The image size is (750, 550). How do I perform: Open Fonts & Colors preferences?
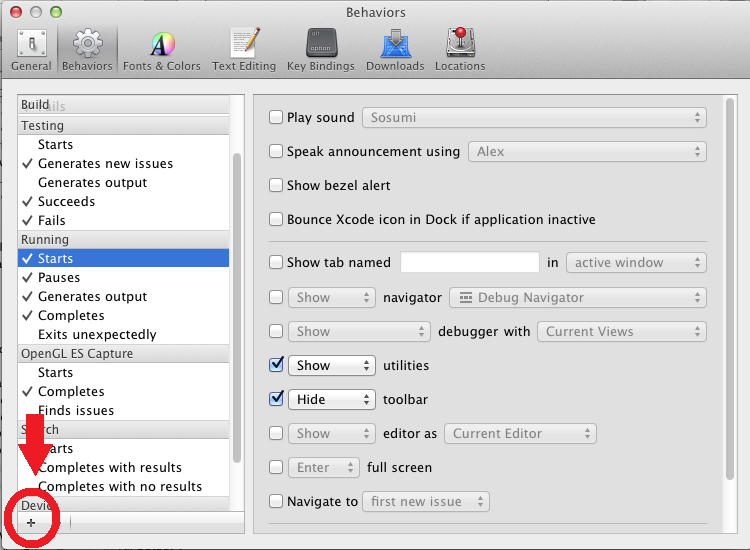(162, 50)
